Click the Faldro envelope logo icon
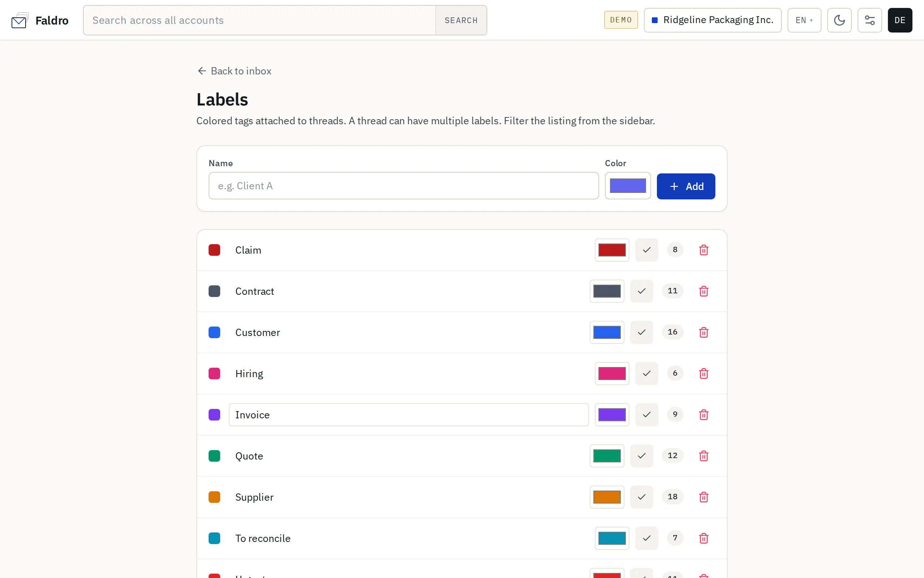Image resolution: width=924 pixels, height=578 pixels. pos(20,20)
